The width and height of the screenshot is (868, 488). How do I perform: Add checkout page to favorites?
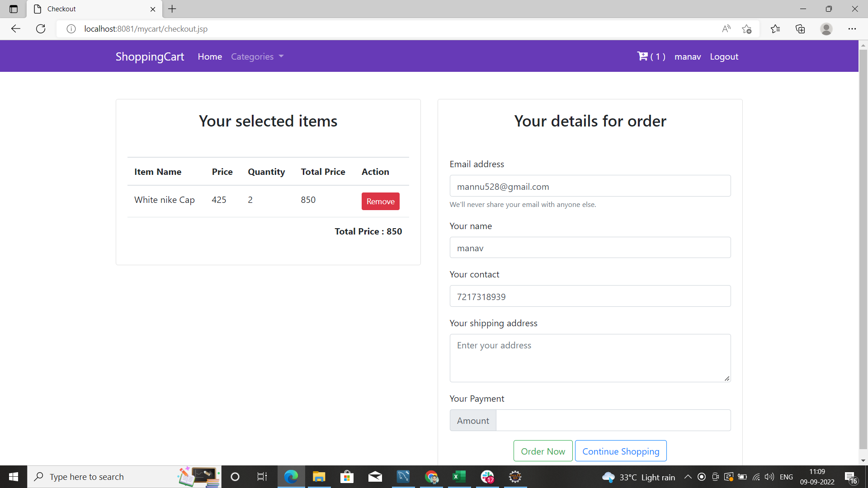coord(747,28)
